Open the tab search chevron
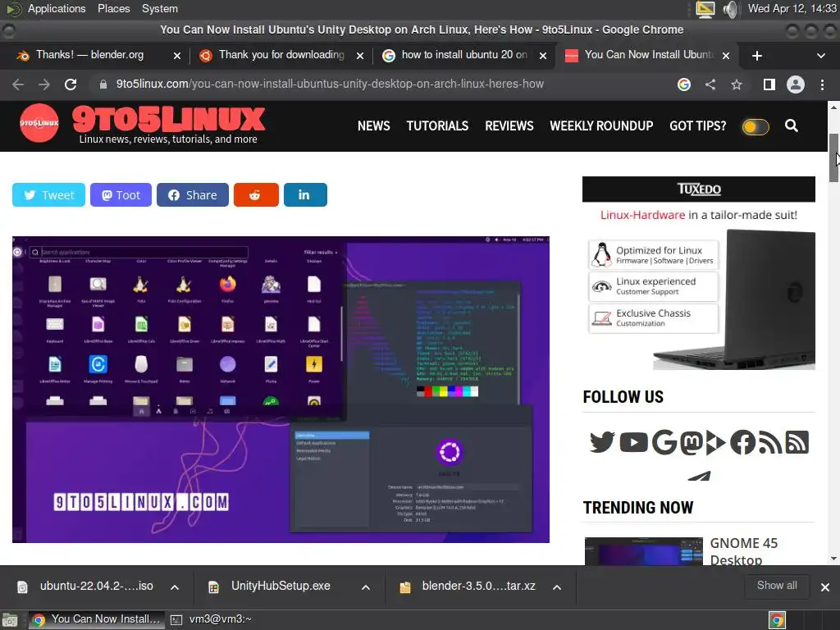 pos(820,55)
